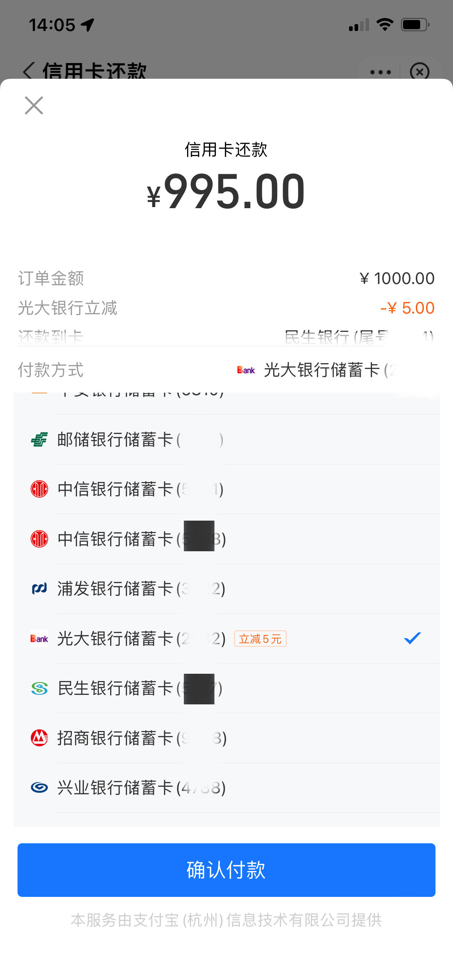Viewport: 453px width, 980px height.
Task: Close the payment sheet with X icon
Action: [34, 105]
